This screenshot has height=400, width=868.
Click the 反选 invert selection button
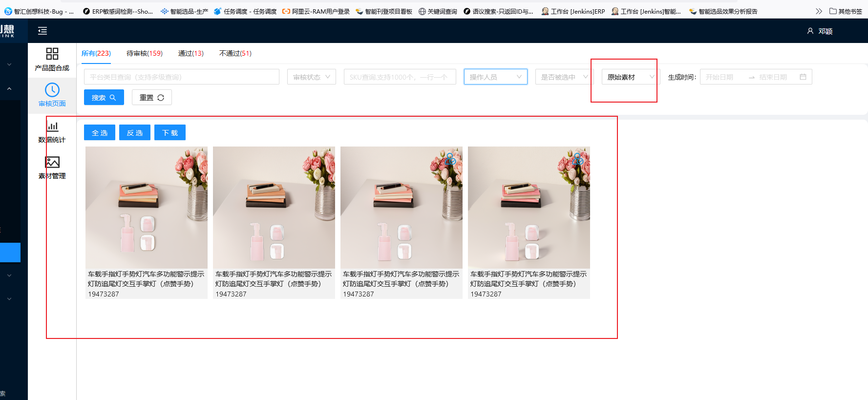point(135,132)
